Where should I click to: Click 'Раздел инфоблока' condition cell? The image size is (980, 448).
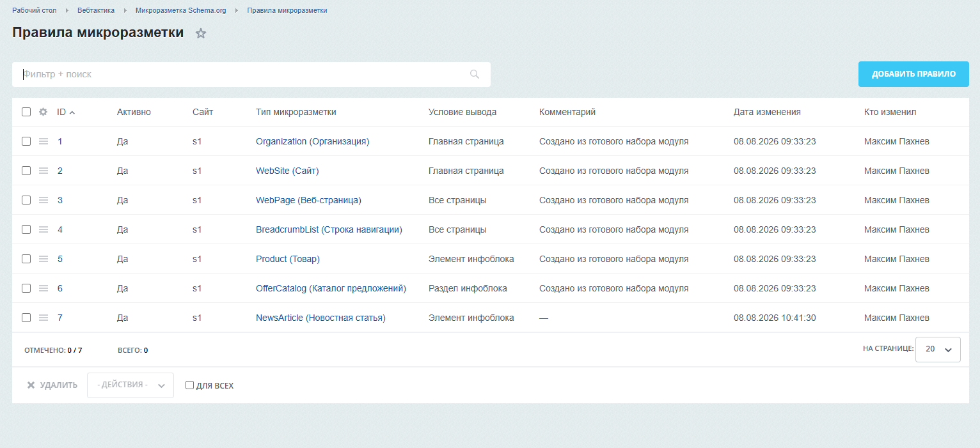[468, 288]
